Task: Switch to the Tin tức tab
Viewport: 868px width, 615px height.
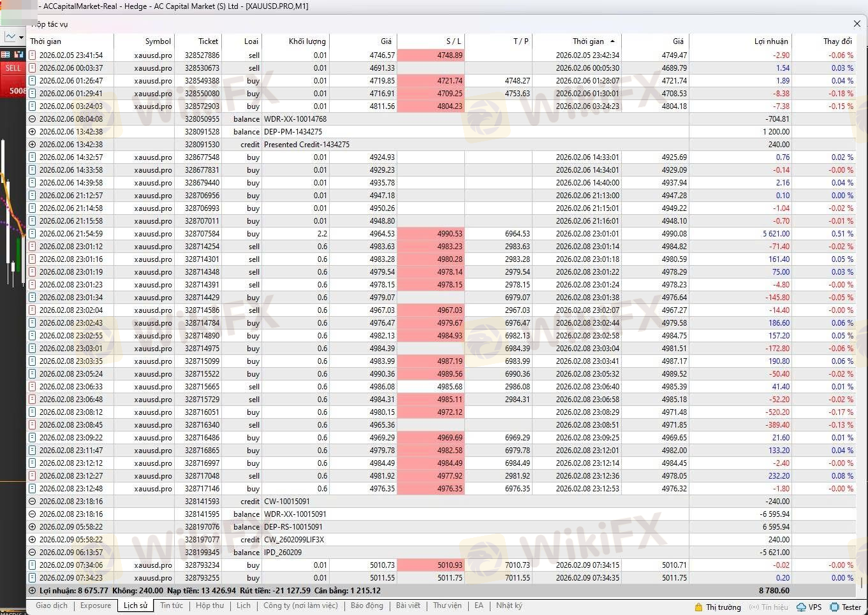Action: coord(172,605)
